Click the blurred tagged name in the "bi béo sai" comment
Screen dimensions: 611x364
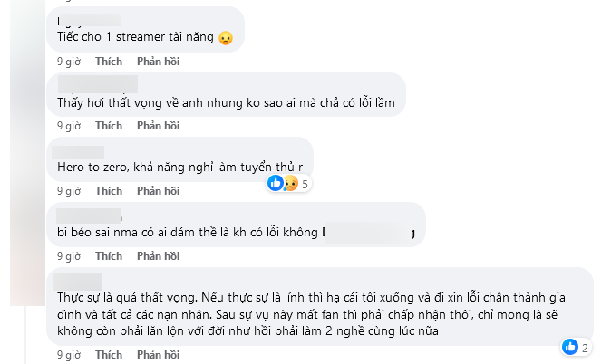tap(368, 233)
